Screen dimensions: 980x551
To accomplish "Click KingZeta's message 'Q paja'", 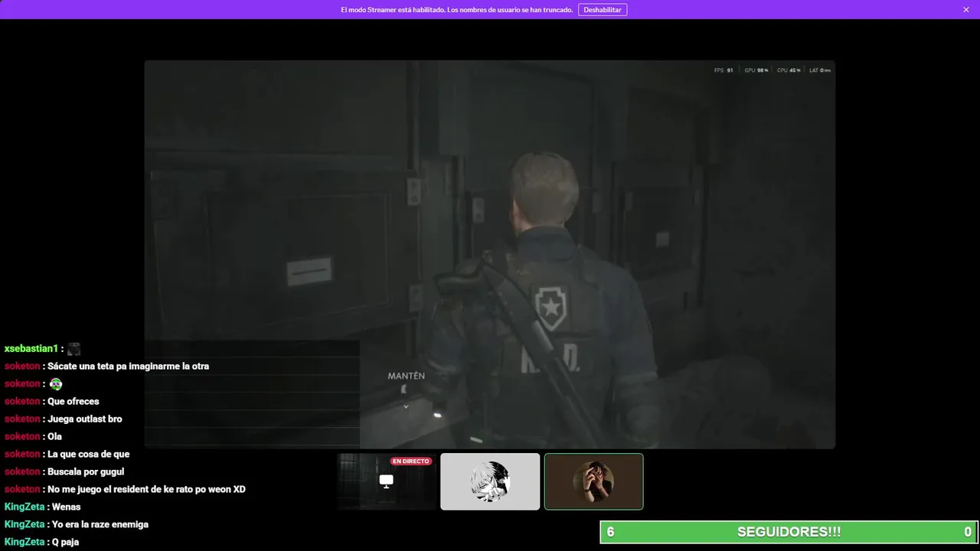I will point(65,543).
